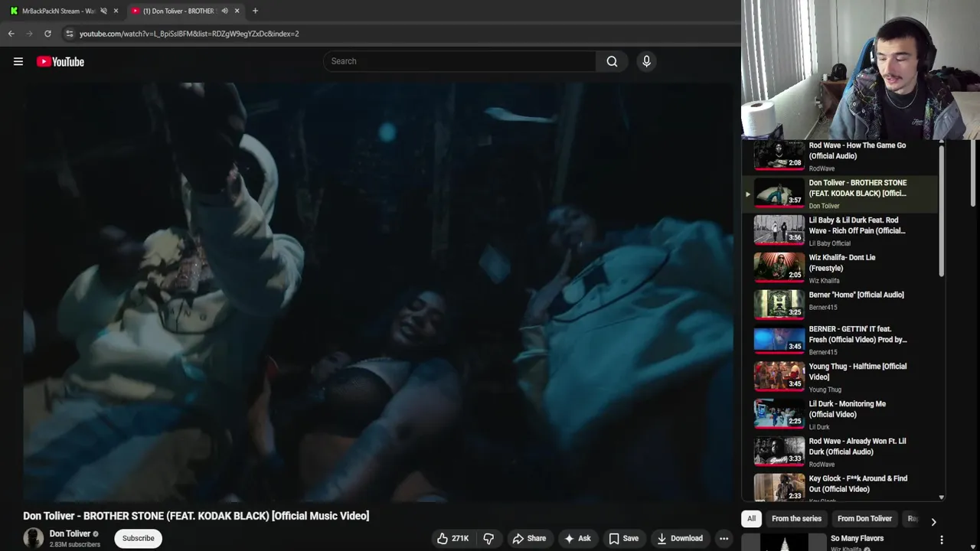Select the From the series chip

click(796, 519)
